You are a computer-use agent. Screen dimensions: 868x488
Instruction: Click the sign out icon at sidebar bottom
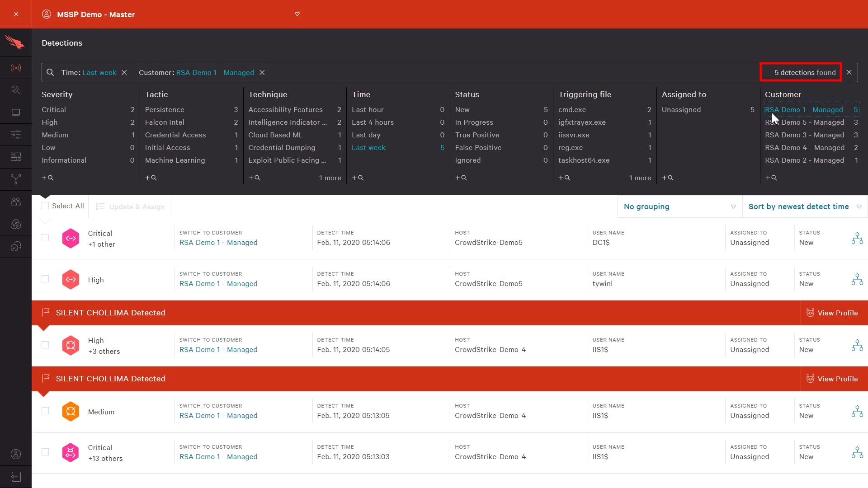(x=16, y=477)
